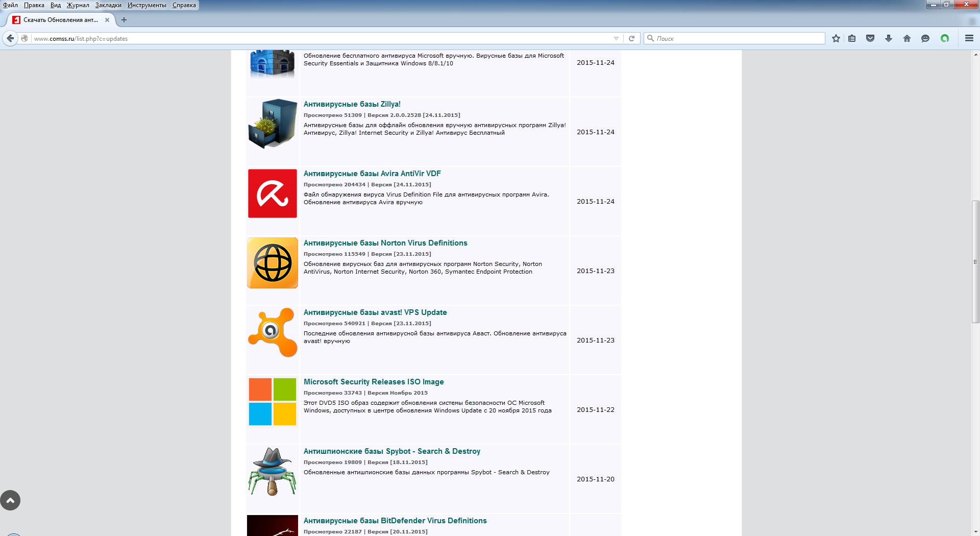Click the chat bubble toolbar icon
The height and width of the screenshot is (536, 980).
tap(925, 38)
